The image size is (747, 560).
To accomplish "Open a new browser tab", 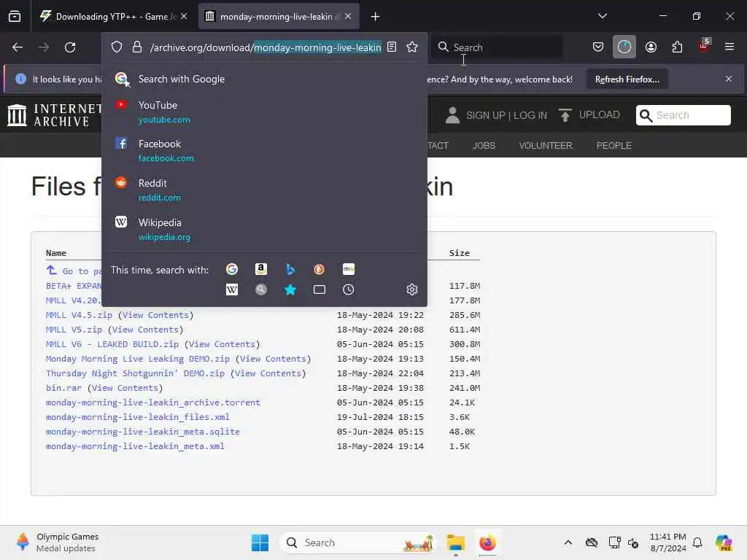I will [x=376, y=17].
